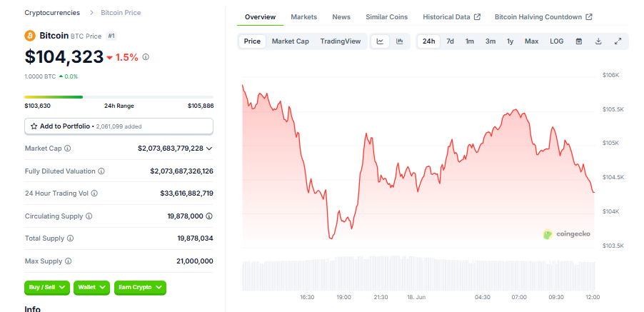Expand the Market Cap value chevron
Viewport: 644px width, 312px height.
(x=209, y=149)
